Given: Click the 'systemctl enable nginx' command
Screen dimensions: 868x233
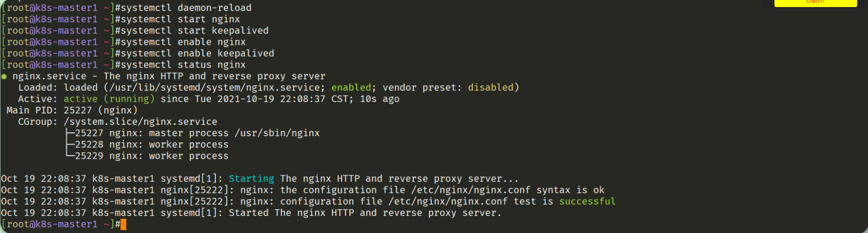Looking at the screenshot, I should point(180,42).
